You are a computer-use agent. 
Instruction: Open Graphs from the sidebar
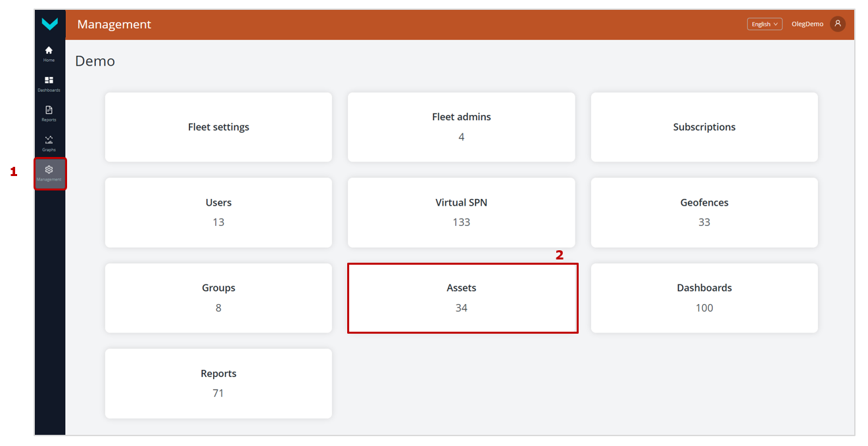[49, 143]
